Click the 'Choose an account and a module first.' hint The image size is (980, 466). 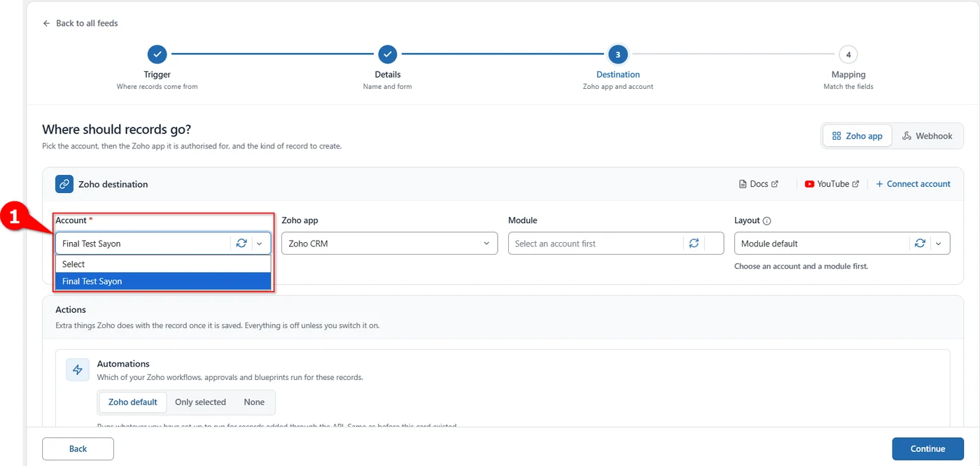tap(801, 267)
